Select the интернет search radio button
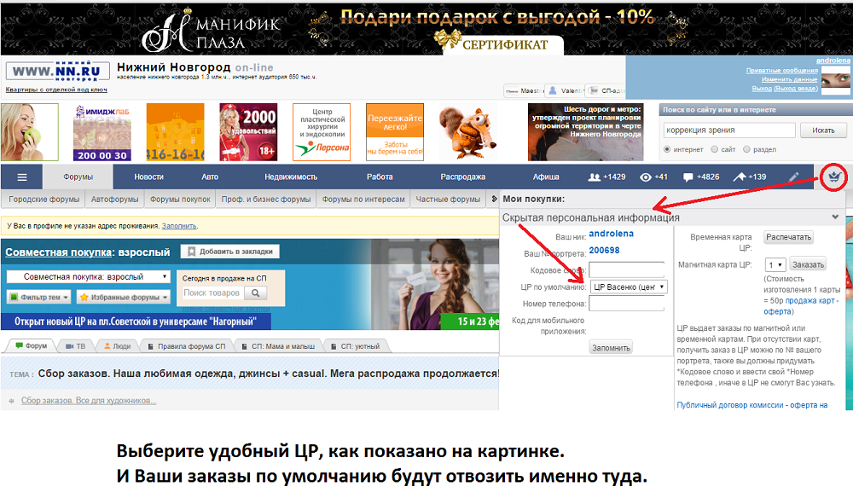Screen dimensions: 853x504 point(667,149)
